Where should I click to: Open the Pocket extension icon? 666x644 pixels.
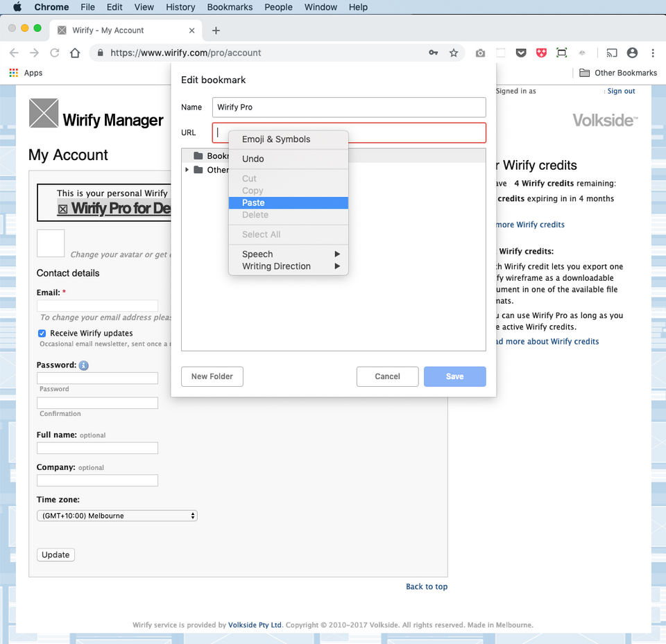coord(521,53)
